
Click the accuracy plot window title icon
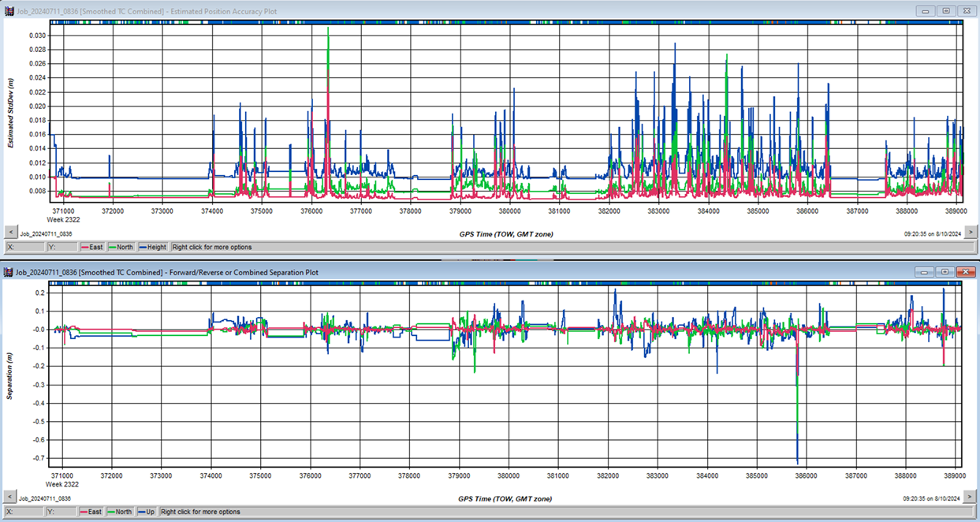(x=10, y=10)
